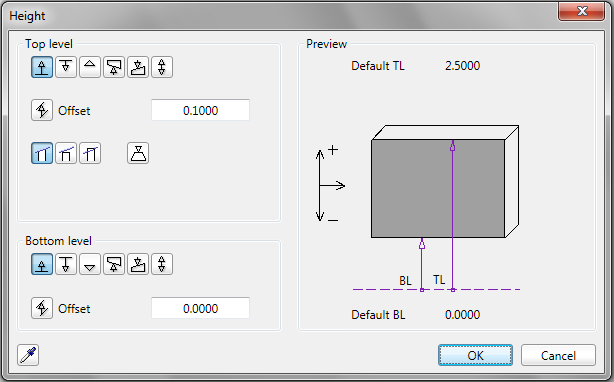Select third sloped-top option icon
This screenshot has height=382, width=614.
point(90,153)
